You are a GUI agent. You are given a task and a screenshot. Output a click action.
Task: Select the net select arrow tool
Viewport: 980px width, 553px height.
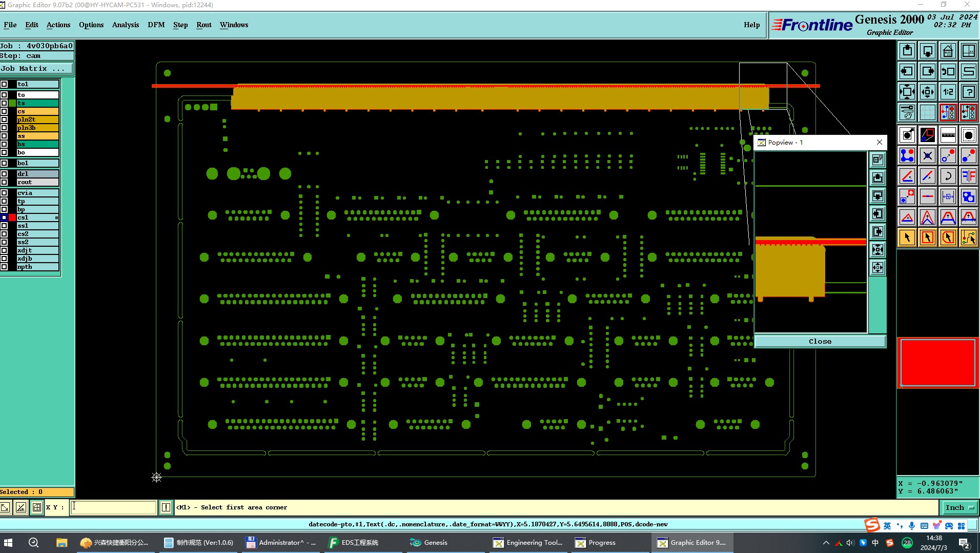(969, 238)
